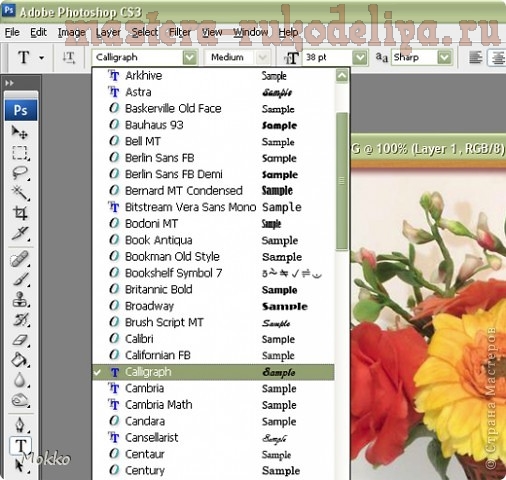Choose the Cansellarist font
This screenshot has width=506, height=480.
click(213, 437)
